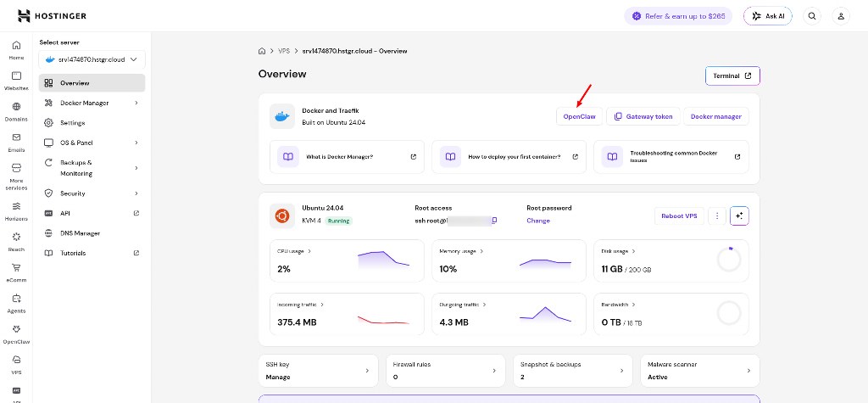Open the Ask AI button
The width and height of the screenshot is (868, 403).
(x=768, y=16)
